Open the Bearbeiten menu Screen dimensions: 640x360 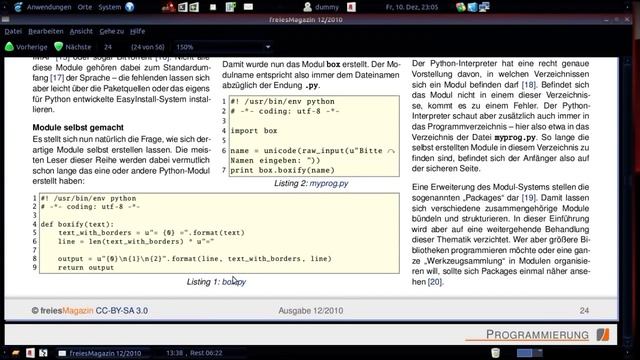click(46, 31)
